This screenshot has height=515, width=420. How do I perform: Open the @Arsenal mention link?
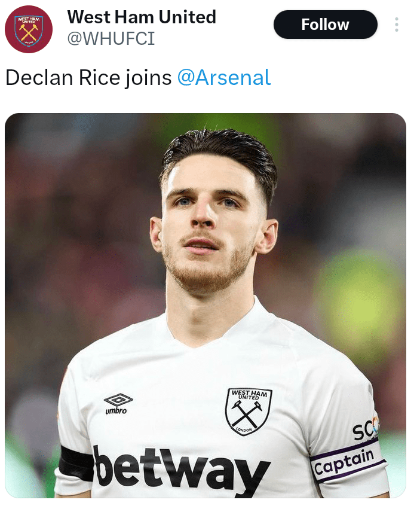click(224, 78)
